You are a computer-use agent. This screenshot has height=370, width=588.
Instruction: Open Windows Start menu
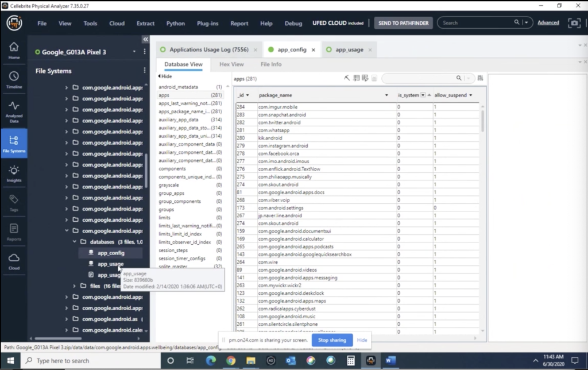10,361
